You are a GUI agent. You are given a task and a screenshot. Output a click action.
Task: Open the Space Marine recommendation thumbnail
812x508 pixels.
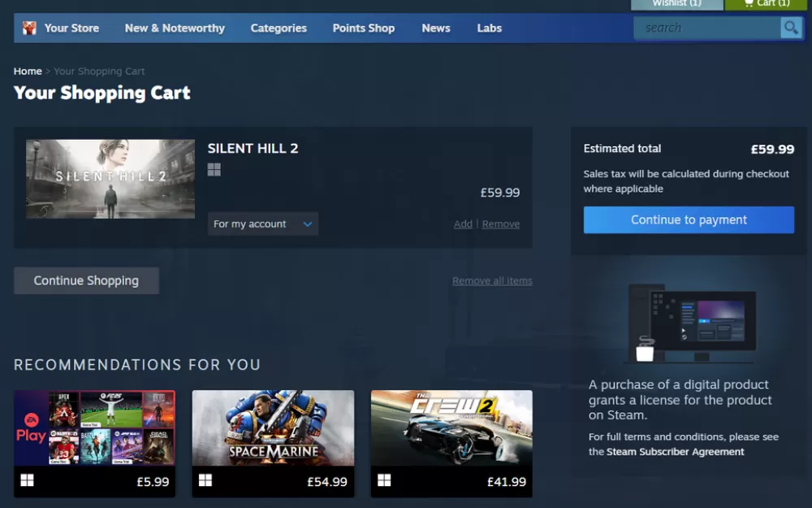274,428
